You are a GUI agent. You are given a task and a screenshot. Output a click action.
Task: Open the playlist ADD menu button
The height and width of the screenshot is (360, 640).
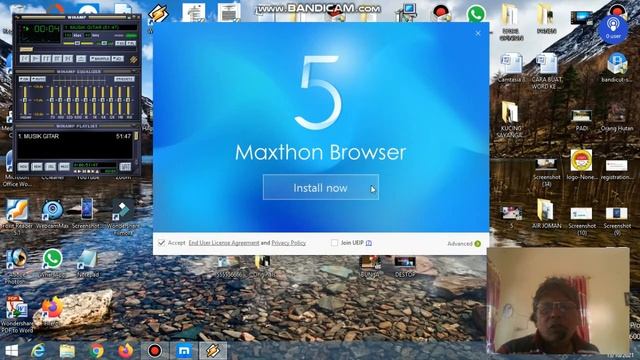pyautogui.click(x=23, y=166)
